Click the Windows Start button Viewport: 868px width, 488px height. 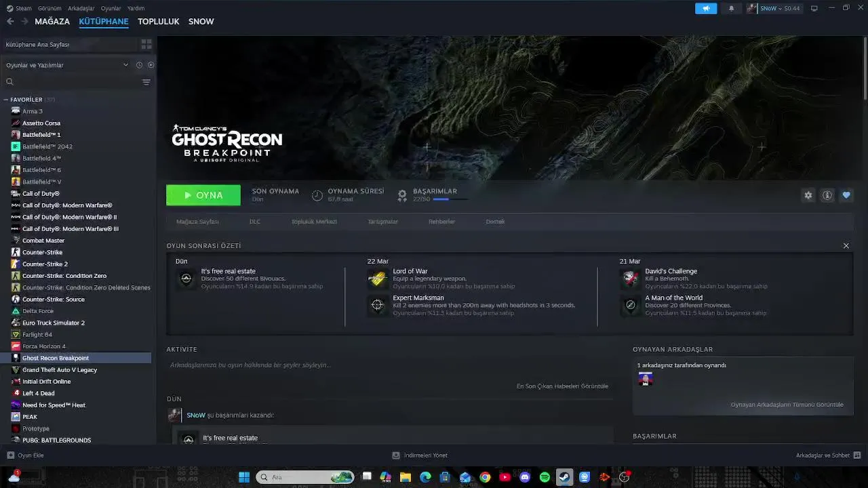pos(244,477)
